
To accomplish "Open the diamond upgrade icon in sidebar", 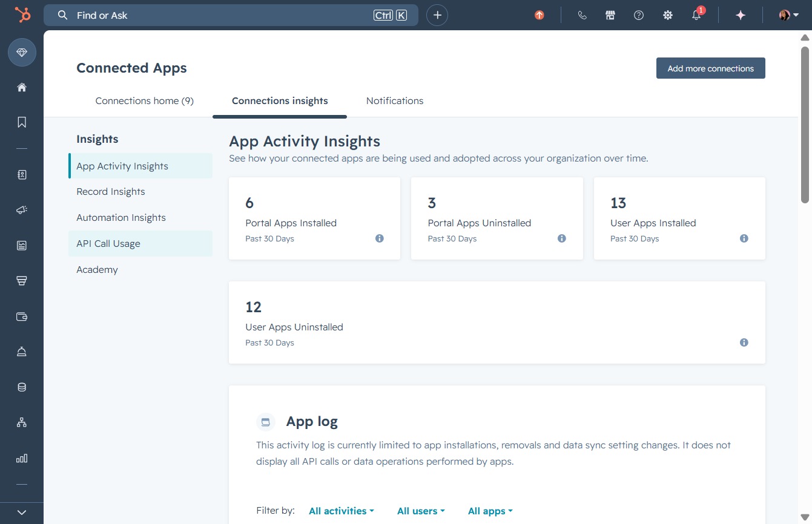I will click(x=22, y=53).
